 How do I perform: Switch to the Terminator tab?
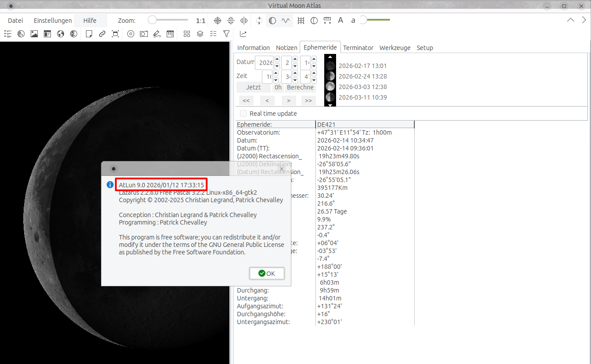point(358,48)
